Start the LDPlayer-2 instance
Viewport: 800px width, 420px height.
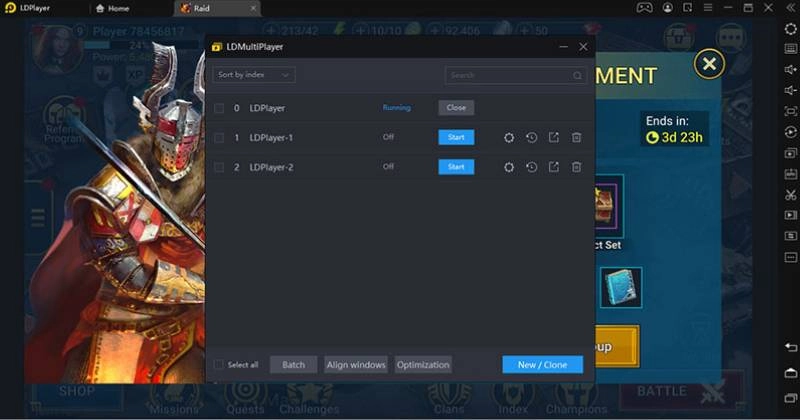[456, 167]
